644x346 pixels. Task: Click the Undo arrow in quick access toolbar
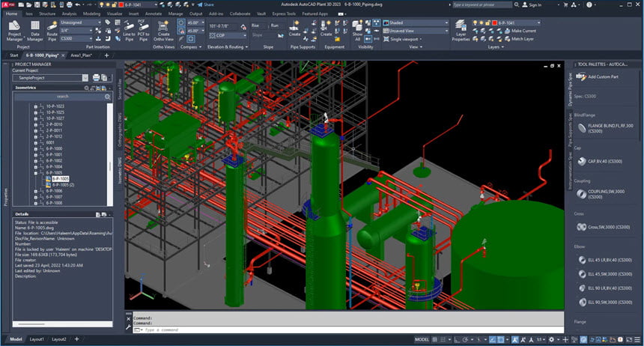click(78, 5)
